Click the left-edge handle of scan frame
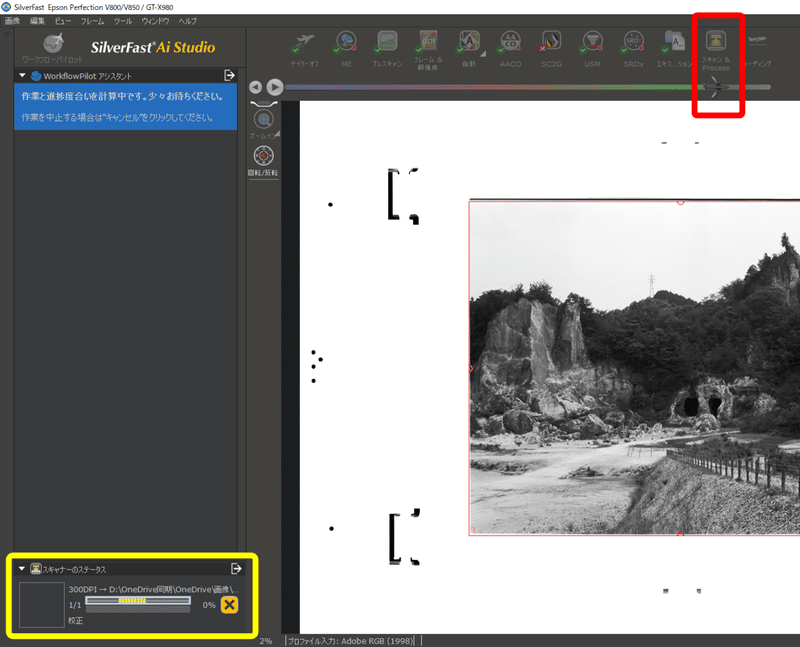The height and width of the screenshot is (647, 800). [470, 368]
